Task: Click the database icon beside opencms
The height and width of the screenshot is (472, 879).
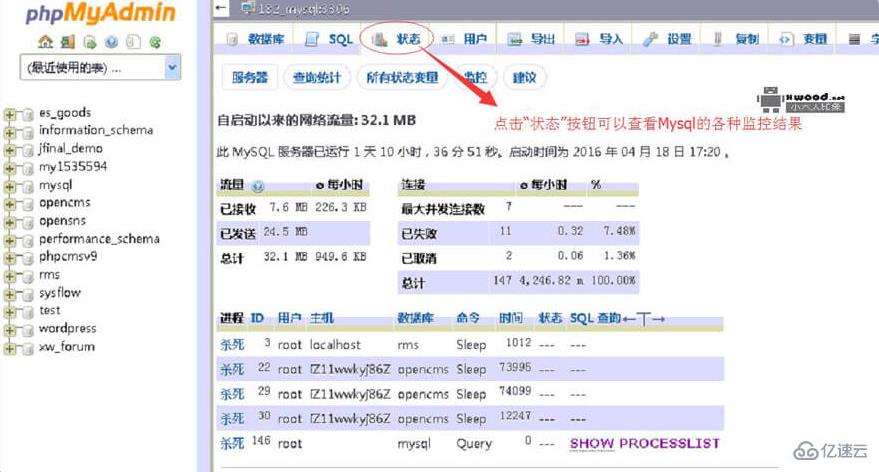Action: [27, 205]
